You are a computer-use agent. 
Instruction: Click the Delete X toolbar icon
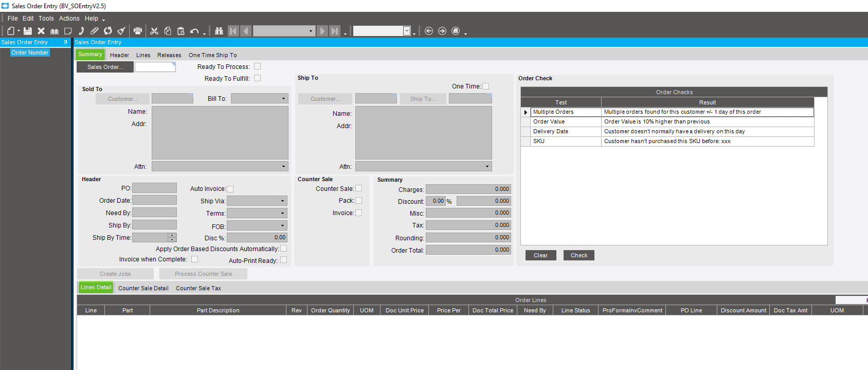coord(41,31)
